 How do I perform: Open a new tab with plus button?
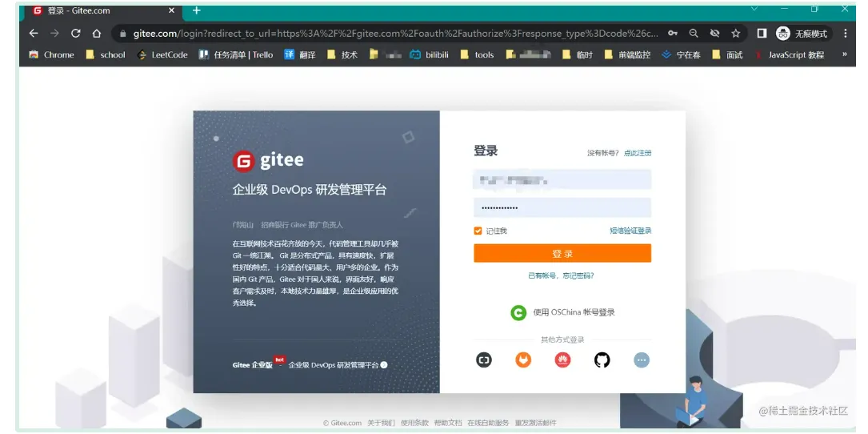click(x=197, y=10)
